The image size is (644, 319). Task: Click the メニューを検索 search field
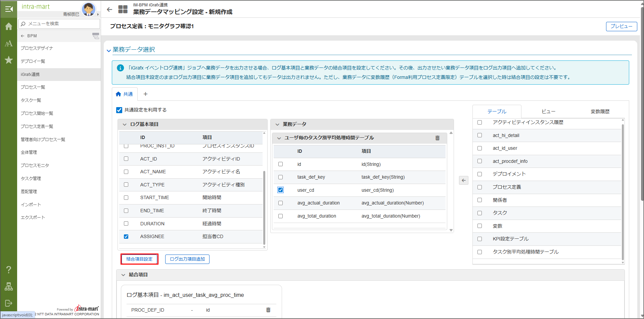(x=60, y=24)
